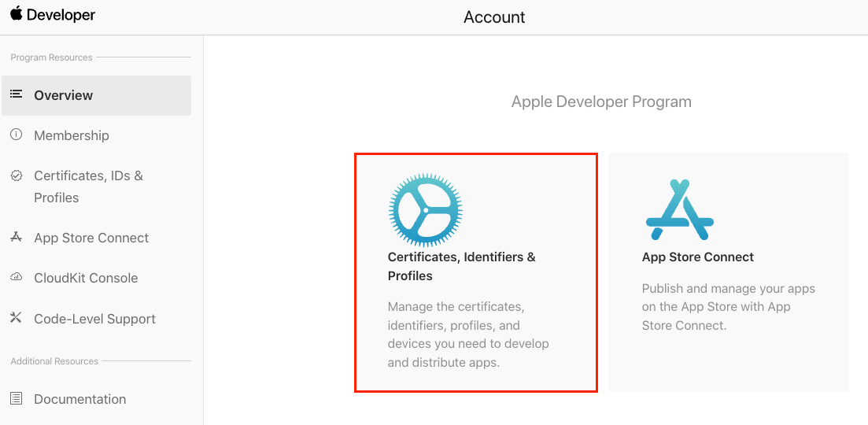Click the blue gear Certificates card icon
This screenshot has height=425, width=868.
tap(426, 209)
